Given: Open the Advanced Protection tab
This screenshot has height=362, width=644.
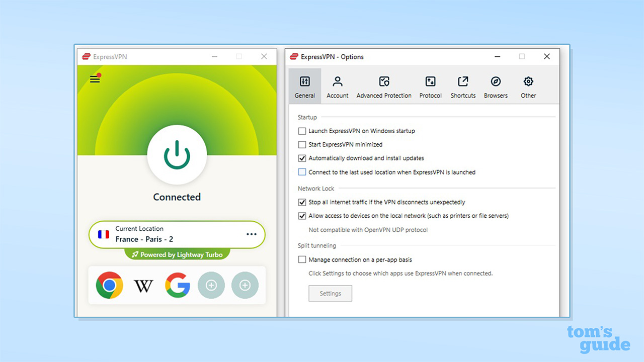Looking at the screenshot, I should coord(384,86).
